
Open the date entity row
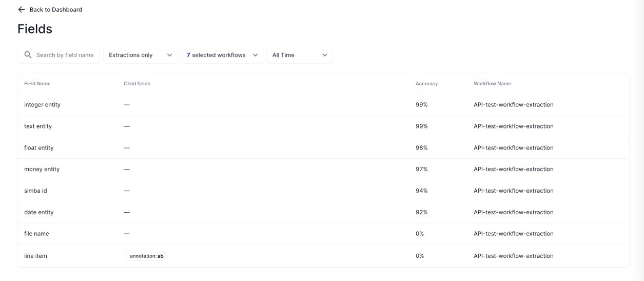click(x=323, y=213)
